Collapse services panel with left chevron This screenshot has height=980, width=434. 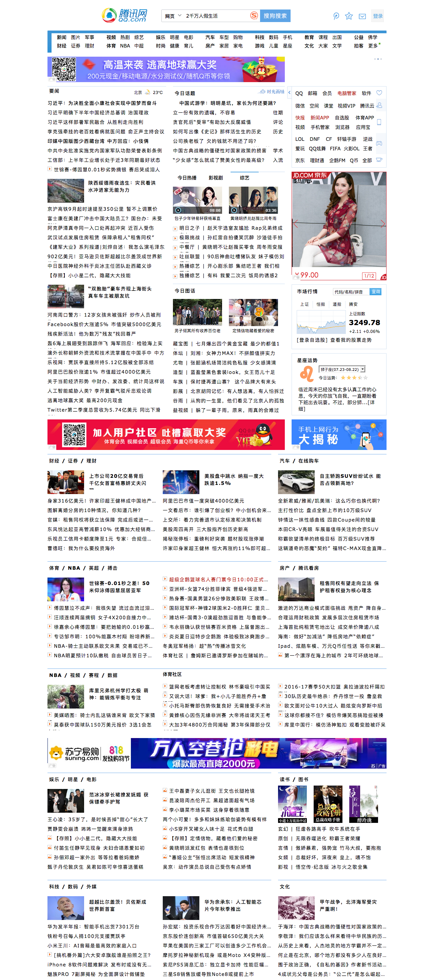point(289,92)
